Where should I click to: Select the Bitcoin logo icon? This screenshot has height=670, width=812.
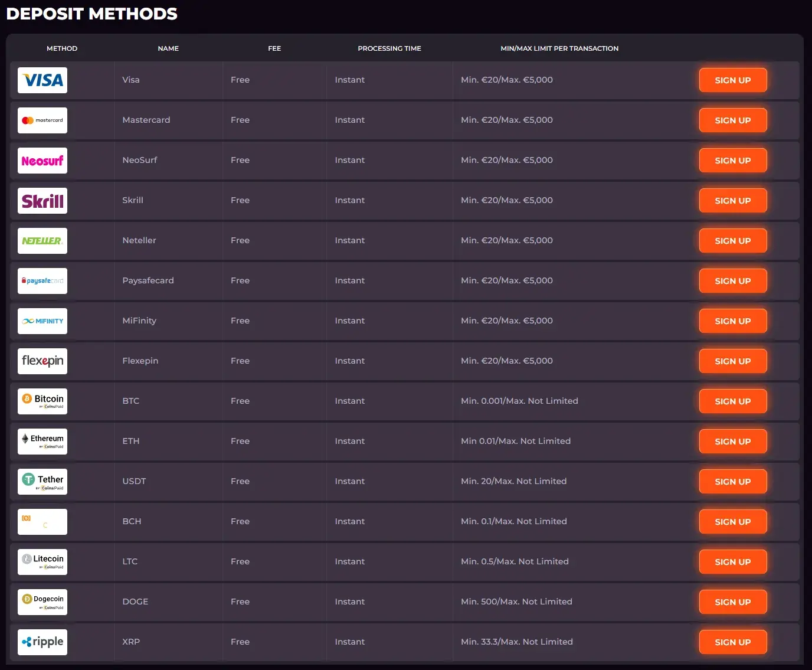coord(42,401)
